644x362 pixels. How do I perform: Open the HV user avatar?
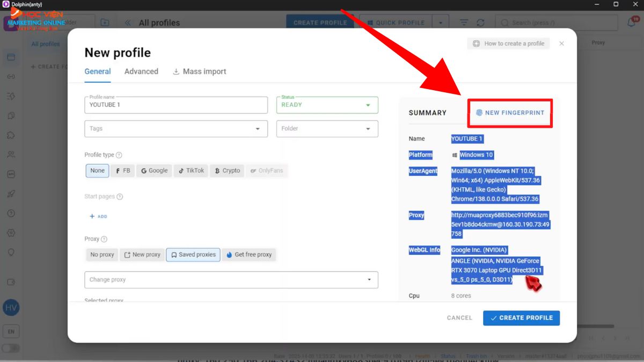pos(11,308)
